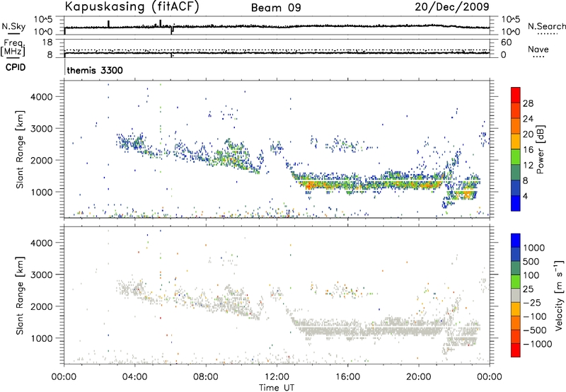Click the "18" frequency axis tick
The width and height of the screenshot is (566, 392).
pyautogui.click(x=47, y=42)
